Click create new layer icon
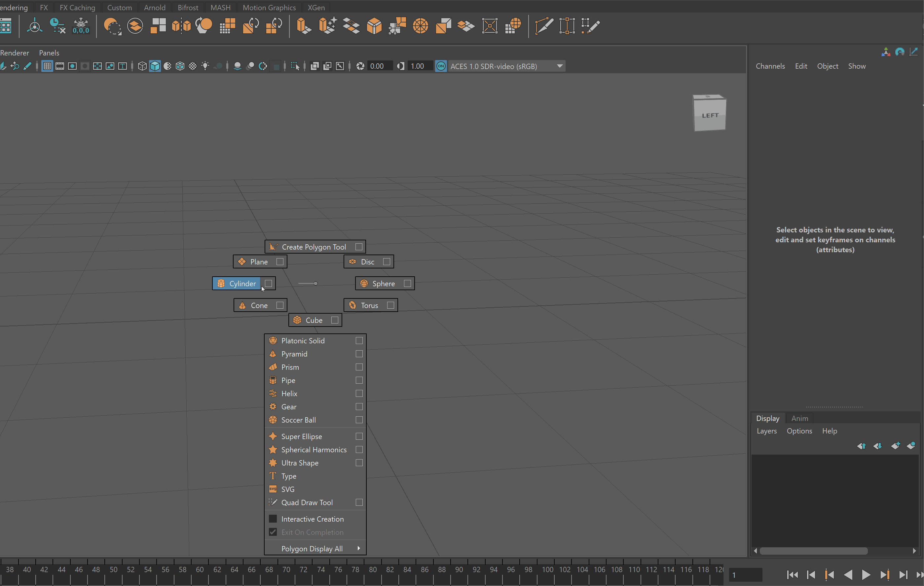This screenshot has width=924, height=586. pyautogui.click(x=895, y=446)
